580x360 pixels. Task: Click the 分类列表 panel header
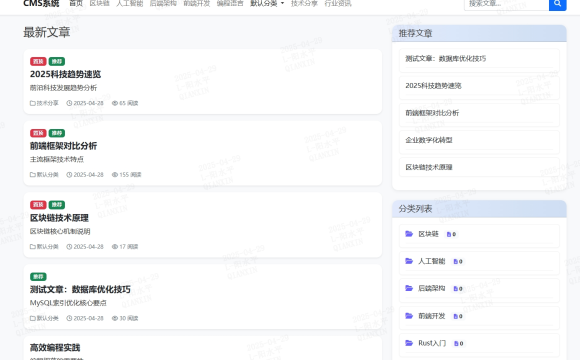(479, 209)
